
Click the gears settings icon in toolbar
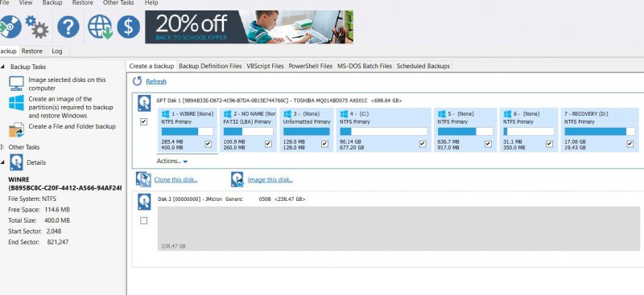point(36,27)
